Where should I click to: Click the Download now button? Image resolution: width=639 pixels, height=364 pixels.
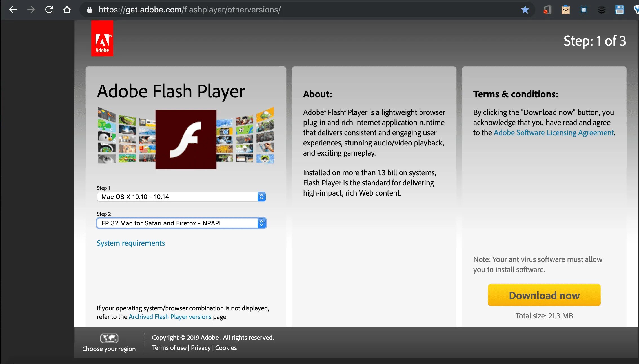[x=544, y=295]
